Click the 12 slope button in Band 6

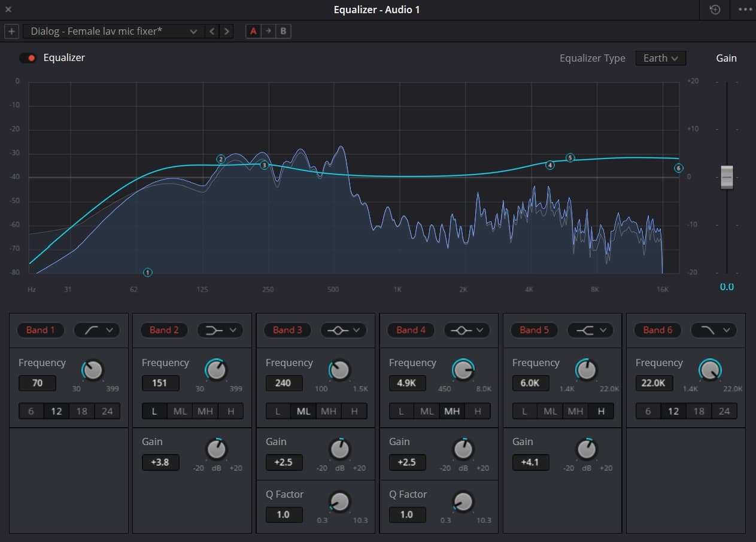click(x=673, y=411)
